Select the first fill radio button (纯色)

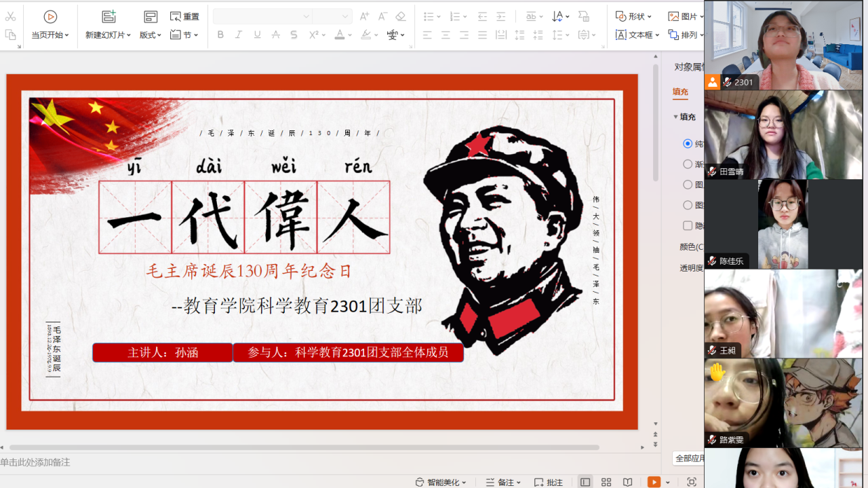[688, 143]
